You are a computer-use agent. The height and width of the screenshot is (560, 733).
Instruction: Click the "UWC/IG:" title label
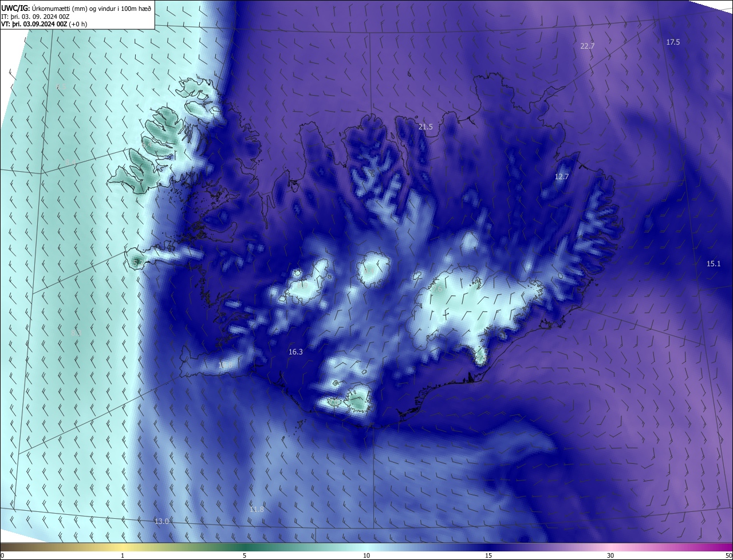[14, 7]
